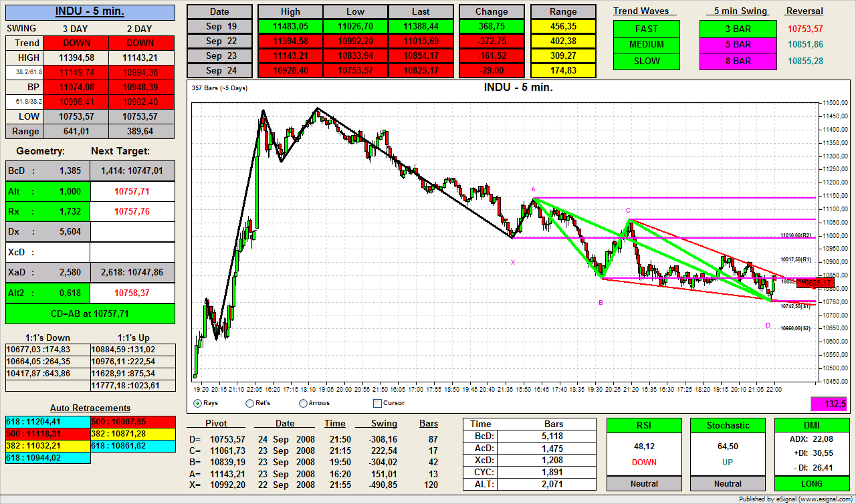
Task: Click the next target '2,618: 10747,86'
Action: [132, 272]
